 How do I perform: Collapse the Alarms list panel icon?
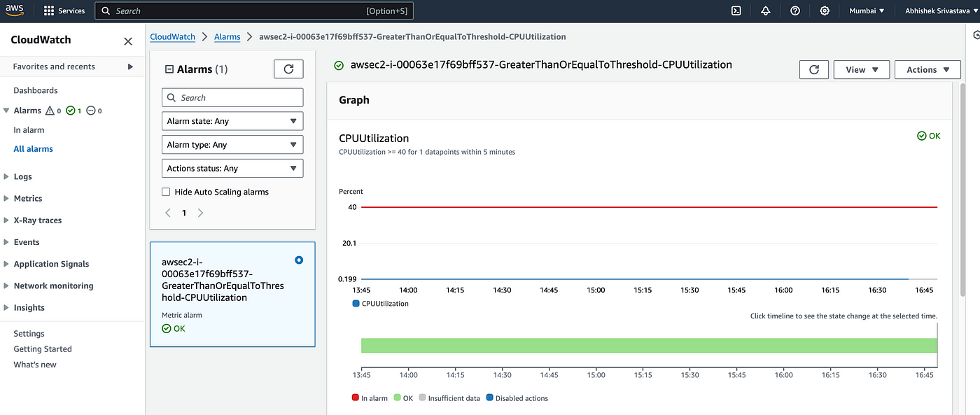[x=169, y=69]
